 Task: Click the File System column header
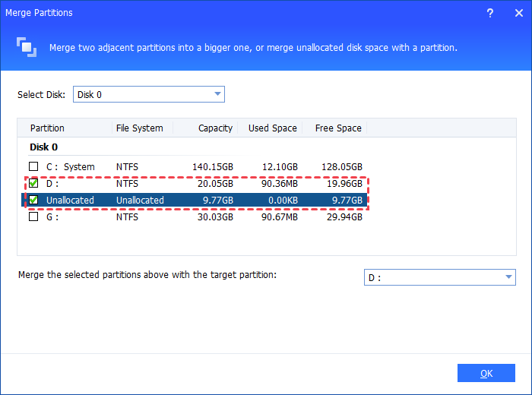(x=139, y=128)
